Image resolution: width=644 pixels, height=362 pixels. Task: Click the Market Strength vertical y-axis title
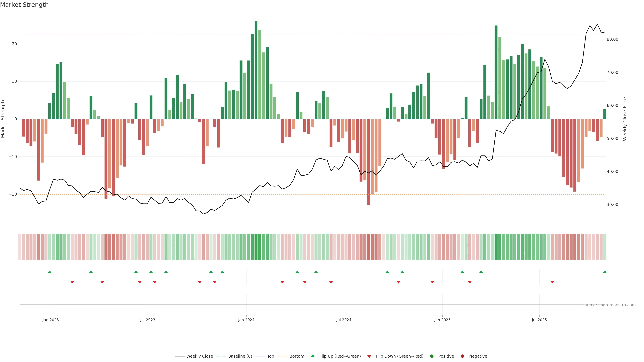[3, 119]
